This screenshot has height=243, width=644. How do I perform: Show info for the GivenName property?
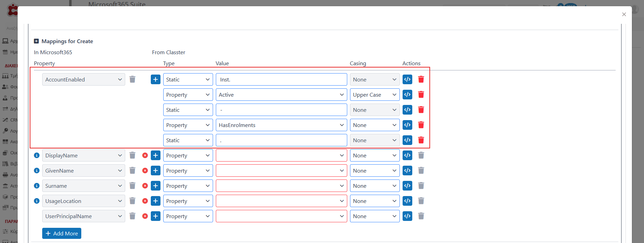click(x=37, y=171)
